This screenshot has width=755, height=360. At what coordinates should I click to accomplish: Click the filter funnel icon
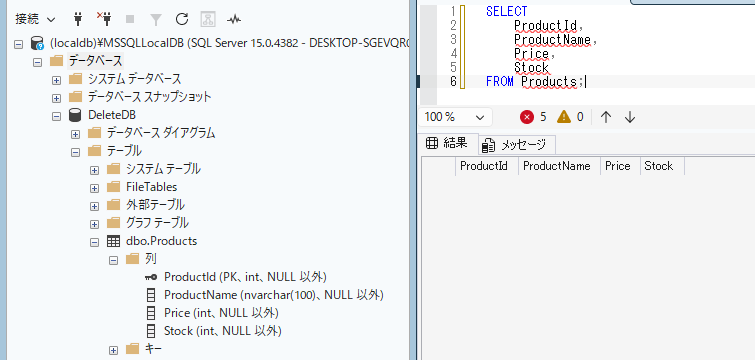pyautogui.click(x=156, y=19)
